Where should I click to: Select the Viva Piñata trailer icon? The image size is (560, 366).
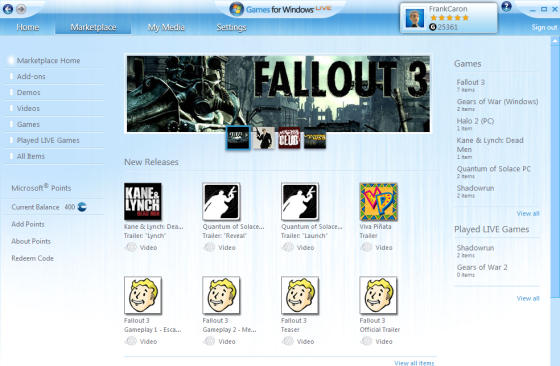[x=378, y=201]
